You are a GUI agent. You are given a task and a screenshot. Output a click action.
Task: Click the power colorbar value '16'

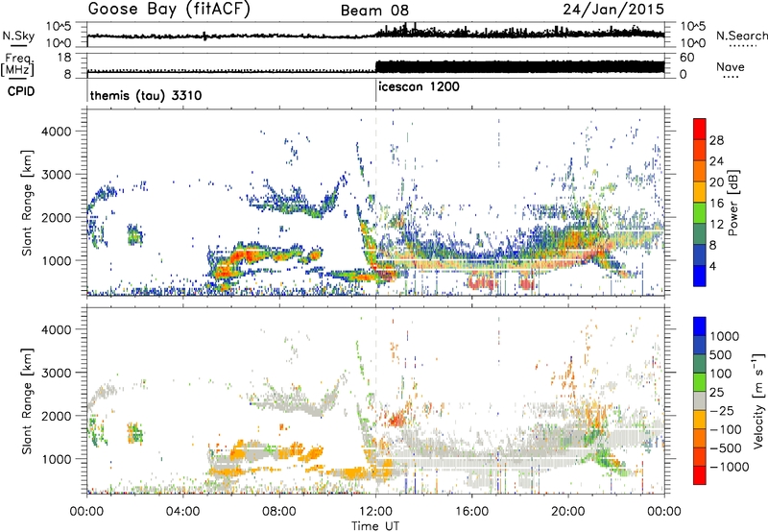(716, 204)
